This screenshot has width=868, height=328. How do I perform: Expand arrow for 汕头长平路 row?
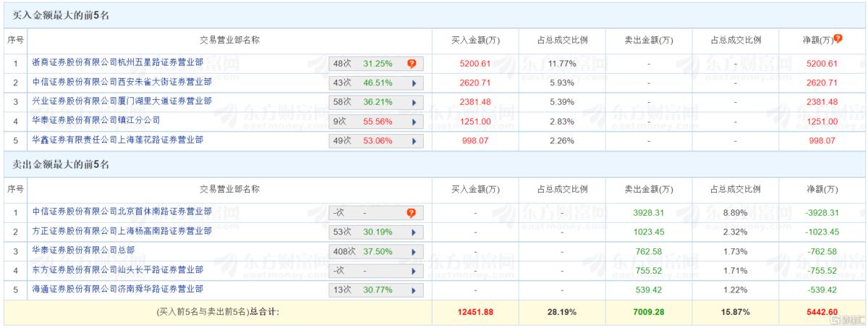[x=414, y=271]
